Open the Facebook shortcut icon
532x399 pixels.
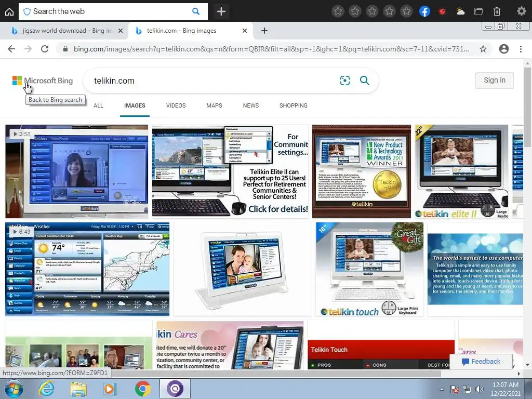[425, 11]
